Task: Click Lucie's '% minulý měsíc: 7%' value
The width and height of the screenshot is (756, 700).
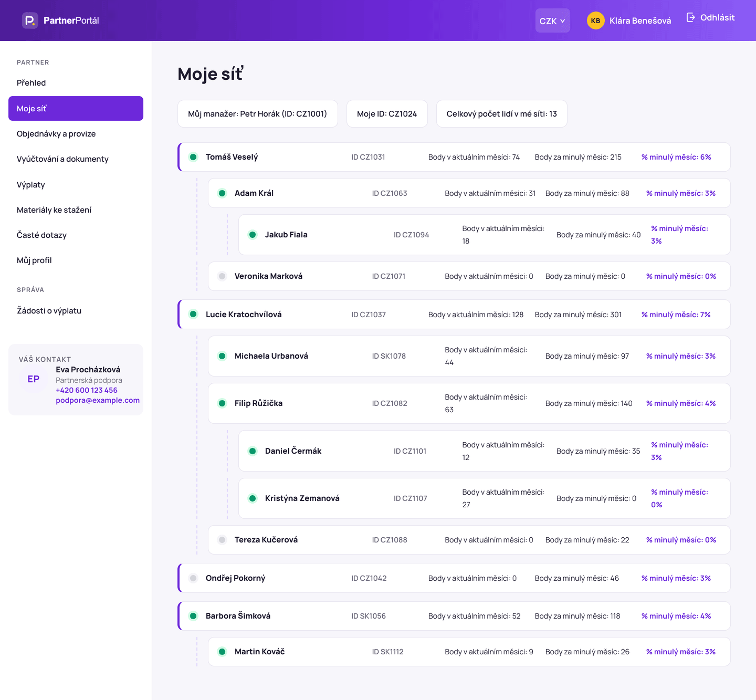Action: point(676,315)
